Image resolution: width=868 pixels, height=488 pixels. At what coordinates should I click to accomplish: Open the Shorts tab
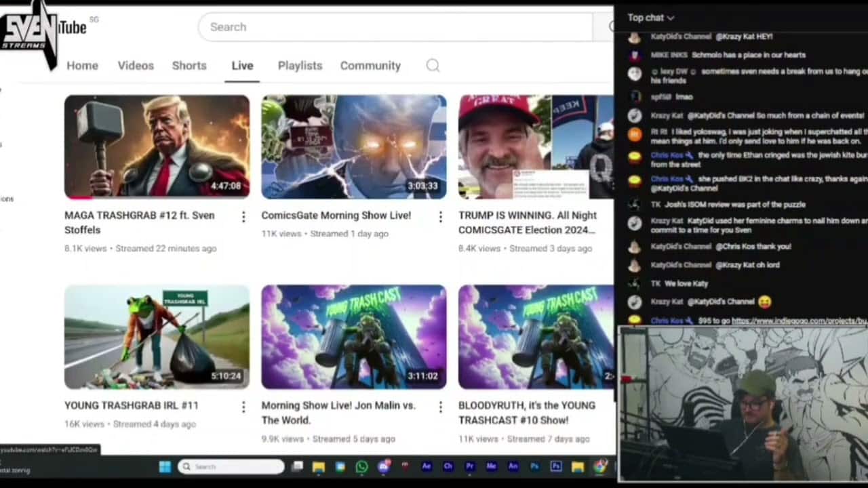click(x=189, y=66)
